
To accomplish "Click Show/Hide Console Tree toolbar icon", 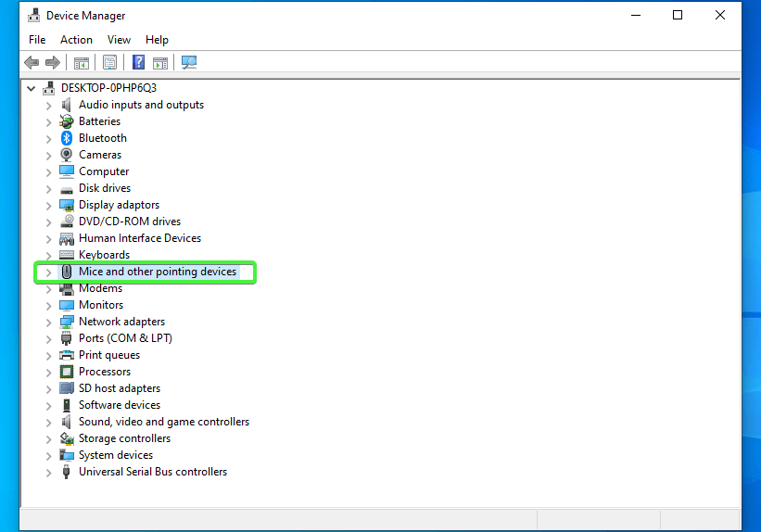I will [81, 63].
